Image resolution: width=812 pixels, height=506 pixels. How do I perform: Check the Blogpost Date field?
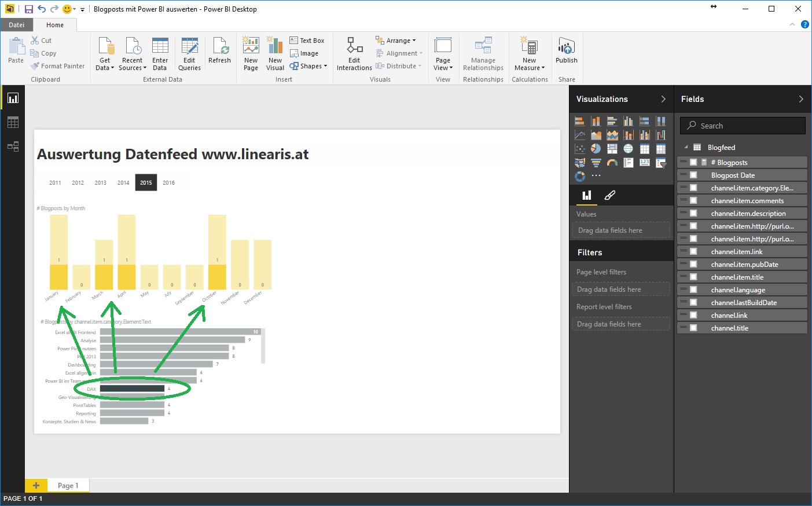coord(693,175)
